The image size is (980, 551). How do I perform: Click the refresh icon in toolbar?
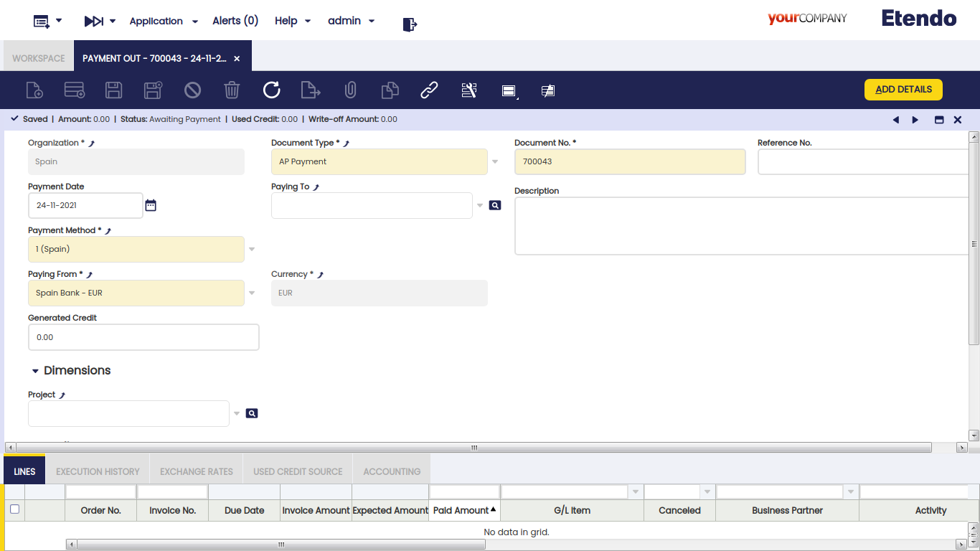(x=271, y=90)
